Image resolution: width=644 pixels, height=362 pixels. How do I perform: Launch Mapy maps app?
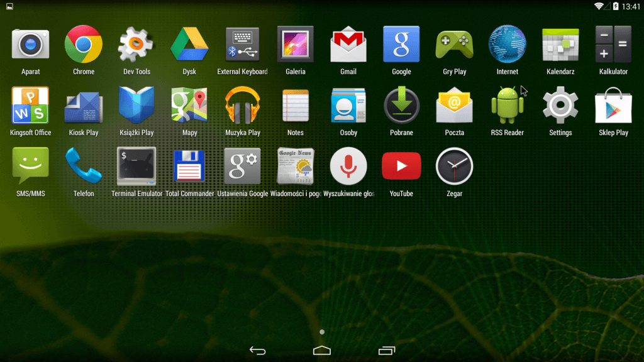[x=189, y=106]
